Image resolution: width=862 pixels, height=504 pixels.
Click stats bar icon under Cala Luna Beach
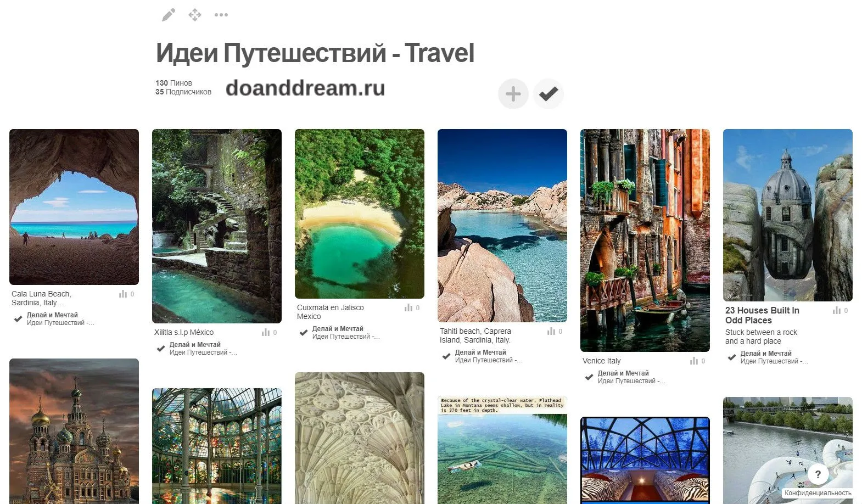pyautogui.click(x=123, y=294)
